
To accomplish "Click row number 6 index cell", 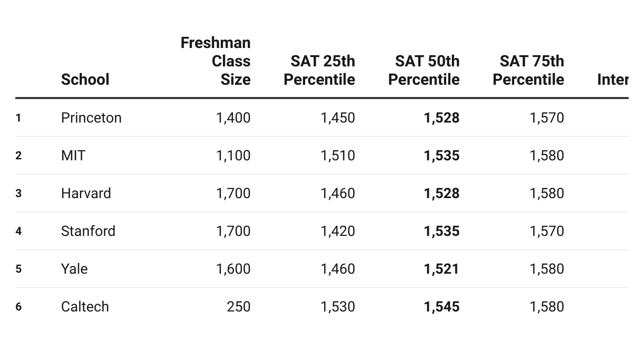I will (x=18, y=307).
